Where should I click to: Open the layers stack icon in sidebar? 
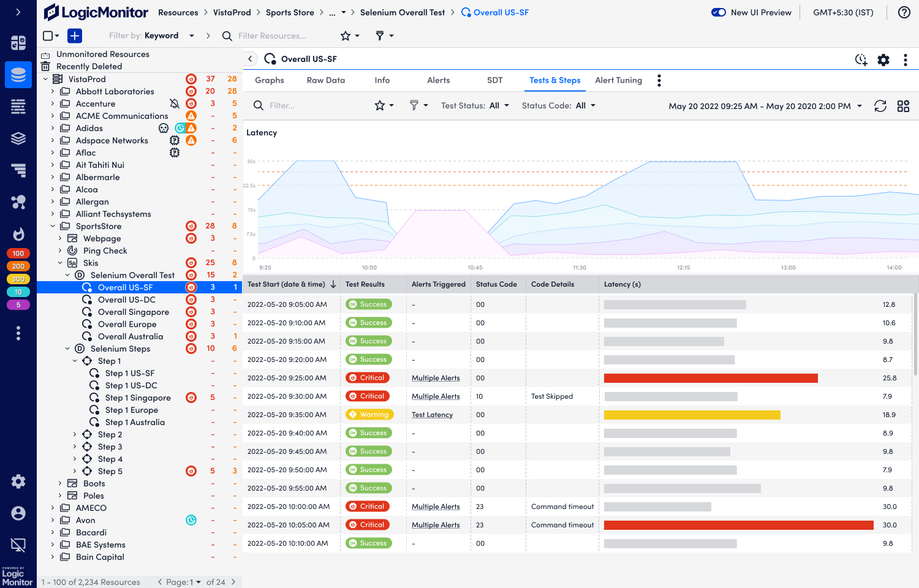(x=18, y=138)
